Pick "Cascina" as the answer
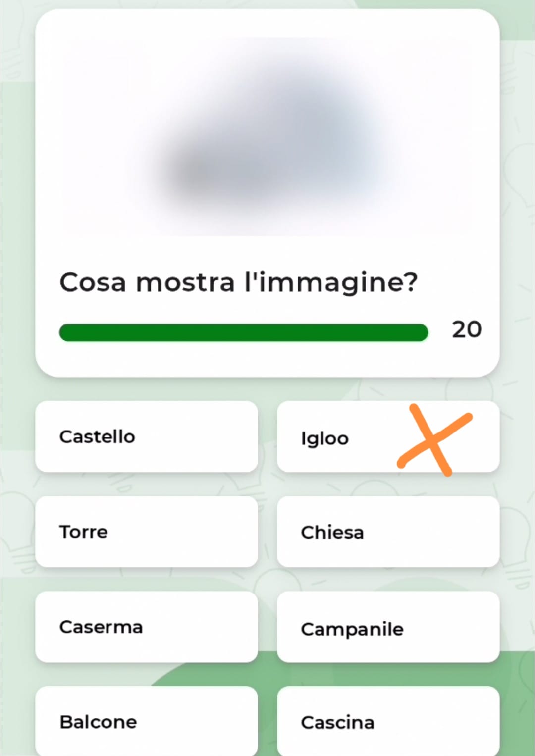 [388, 721]
